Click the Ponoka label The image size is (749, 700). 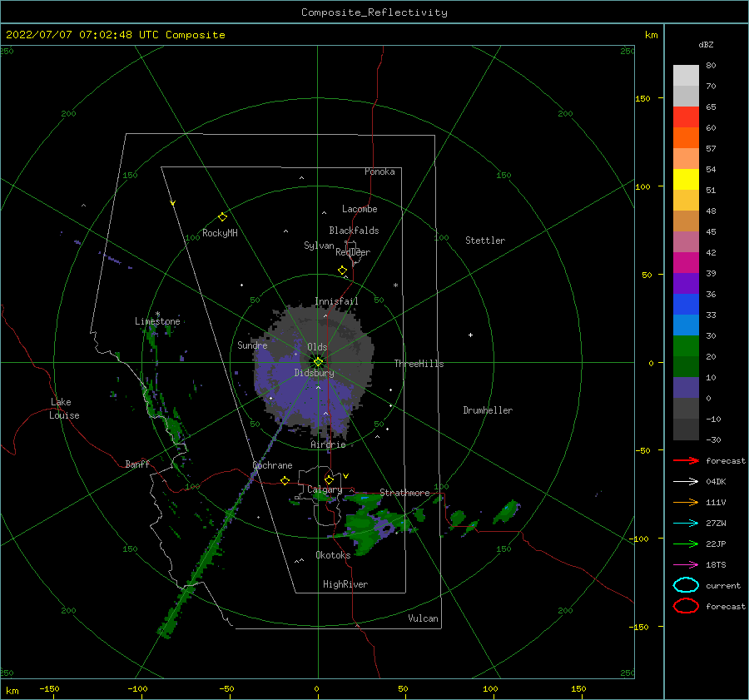pos(379,171)
